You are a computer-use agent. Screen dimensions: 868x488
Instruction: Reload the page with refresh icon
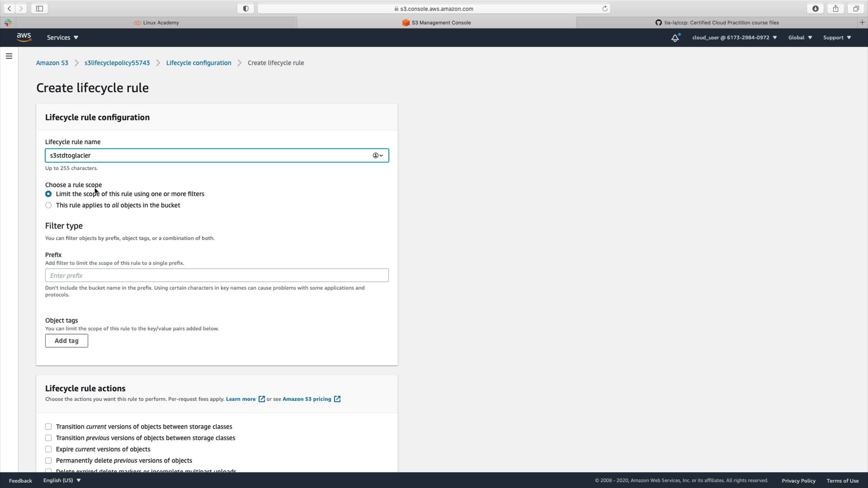tap(605, 8)
